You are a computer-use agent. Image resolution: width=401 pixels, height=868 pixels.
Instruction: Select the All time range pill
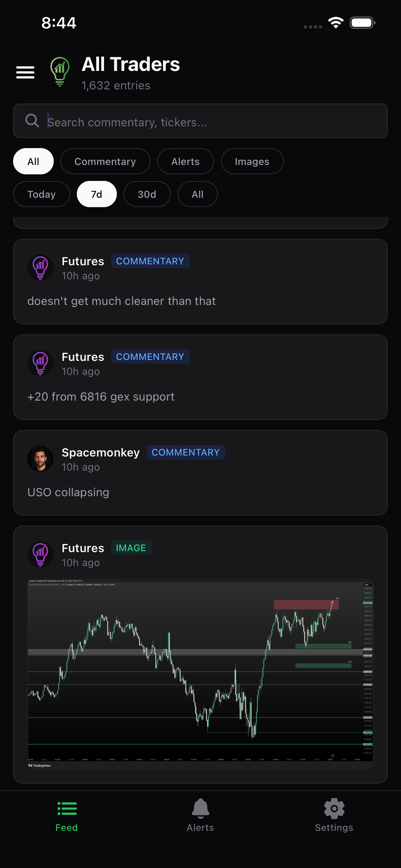pyautogui.click(x=197, y=194)
